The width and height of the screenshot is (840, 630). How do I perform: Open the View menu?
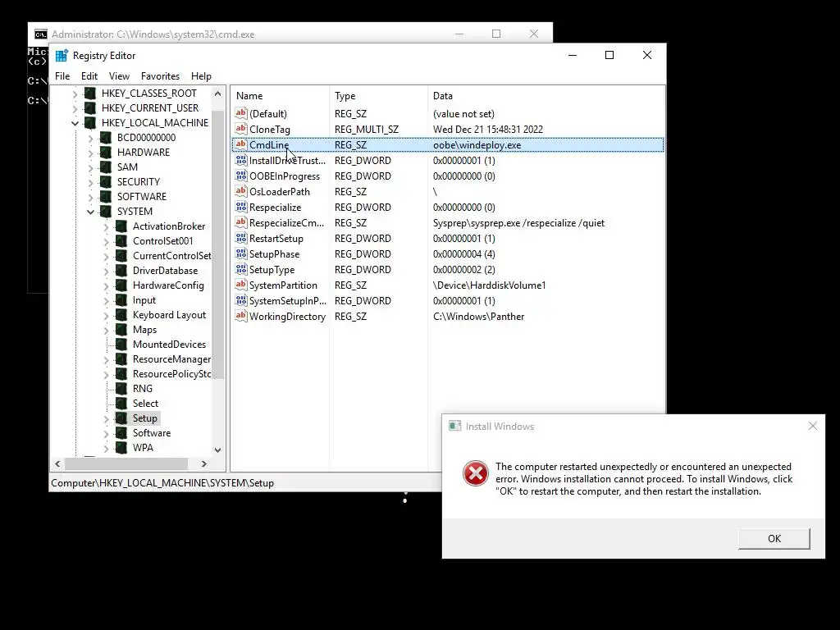pyautogui.click(x=119, y=76)
